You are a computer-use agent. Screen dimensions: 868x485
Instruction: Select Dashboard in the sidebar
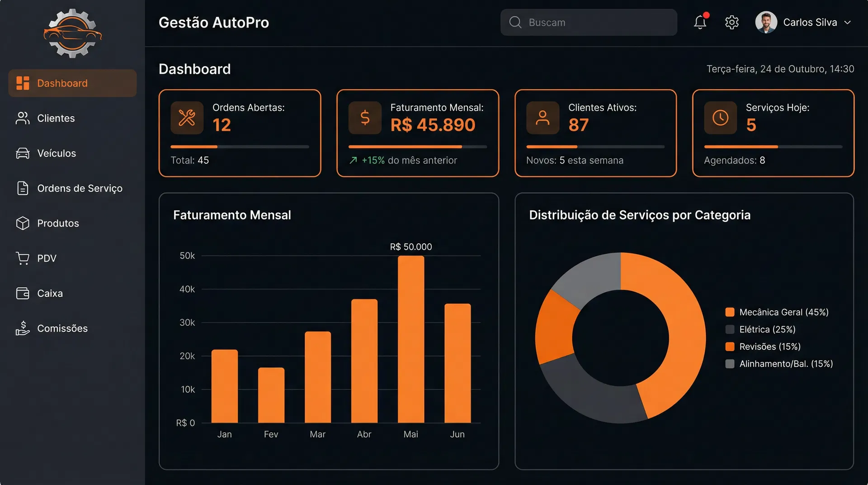[x=72, y=83]
